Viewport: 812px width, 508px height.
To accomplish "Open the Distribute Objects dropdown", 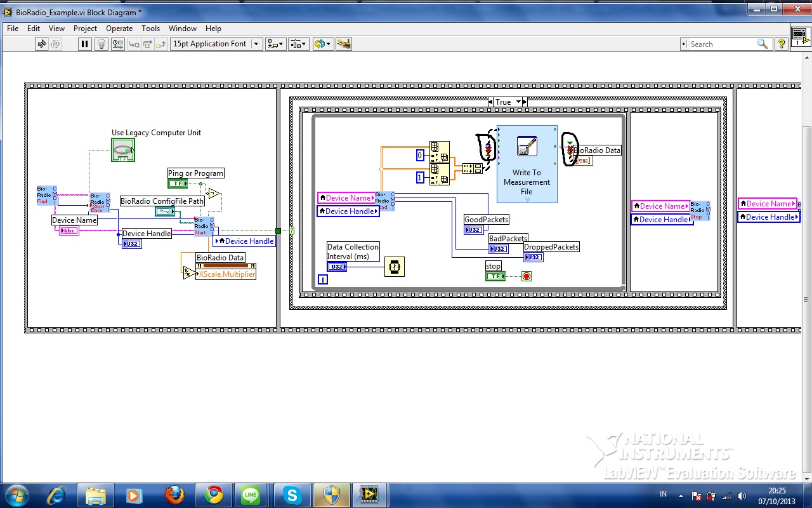I will 299,44.
